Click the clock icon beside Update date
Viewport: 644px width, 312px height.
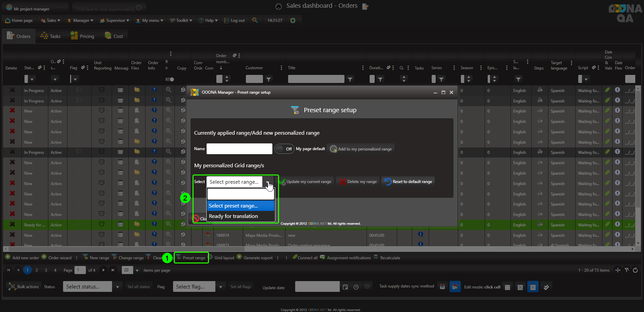tap(356, 287)
